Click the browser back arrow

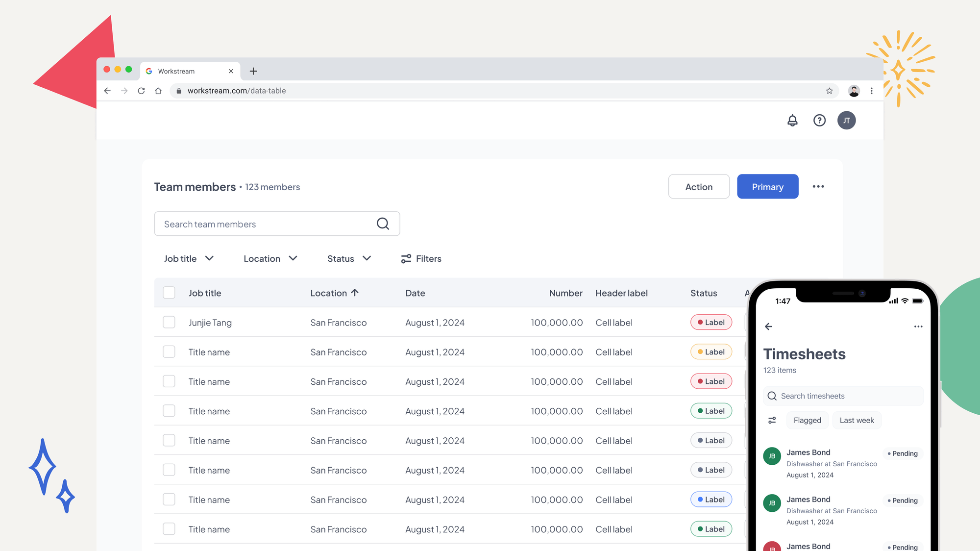pos(107,91)
